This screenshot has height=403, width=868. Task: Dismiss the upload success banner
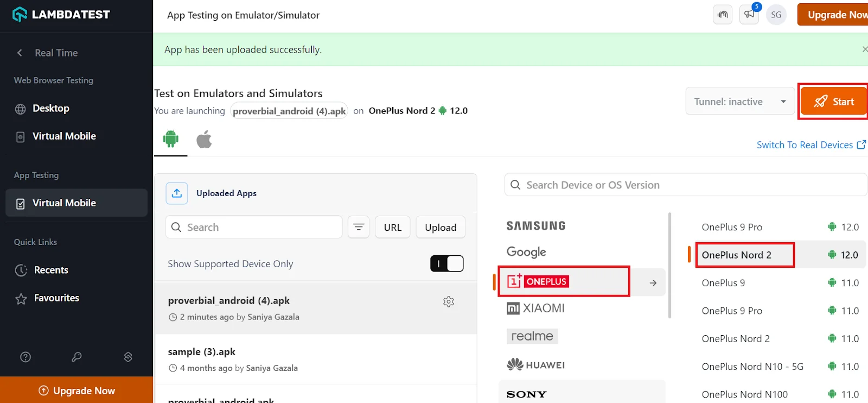click(864, 49)
